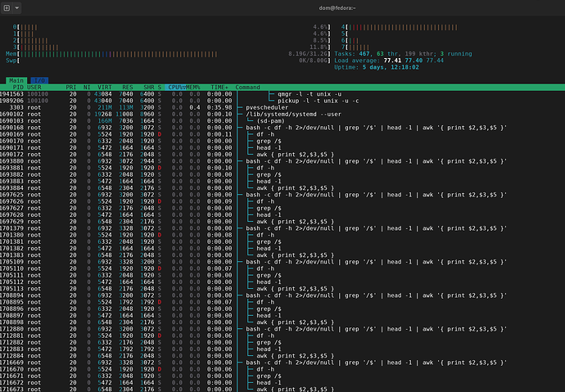Image resolution: width=565 pixels, height=392 pixels.
Task: Select the 'df -h' process with PID 1690169
Action: [x=282, y=134]
